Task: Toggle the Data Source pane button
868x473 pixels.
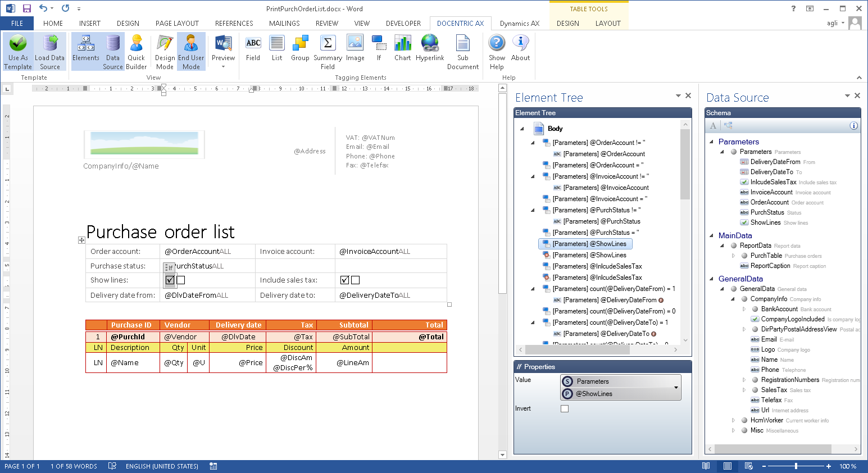Action: (113, 52)
